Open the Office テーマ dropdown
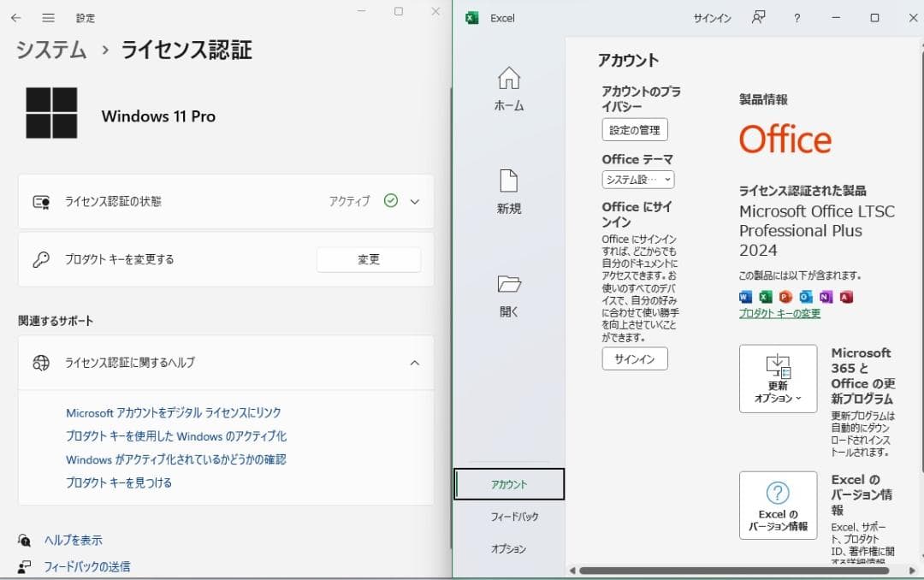Image resolution: width=924 pixels, height=580 pixels. coord(636,180)
